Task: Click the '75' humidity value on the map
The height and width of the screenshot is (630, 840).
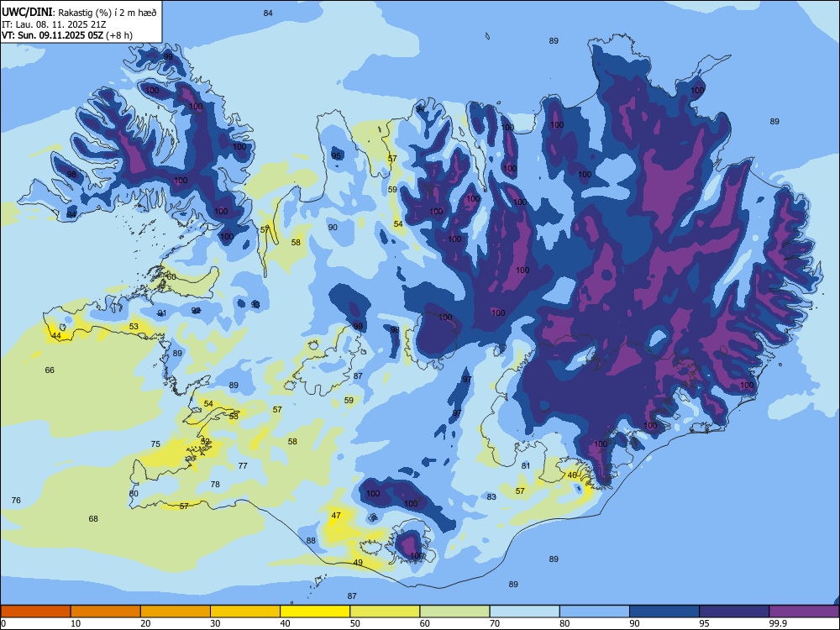Action: [155, 444]
